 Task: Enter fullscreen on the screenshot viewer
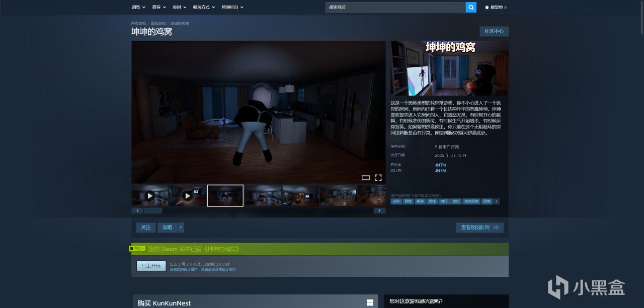(378, 177)
